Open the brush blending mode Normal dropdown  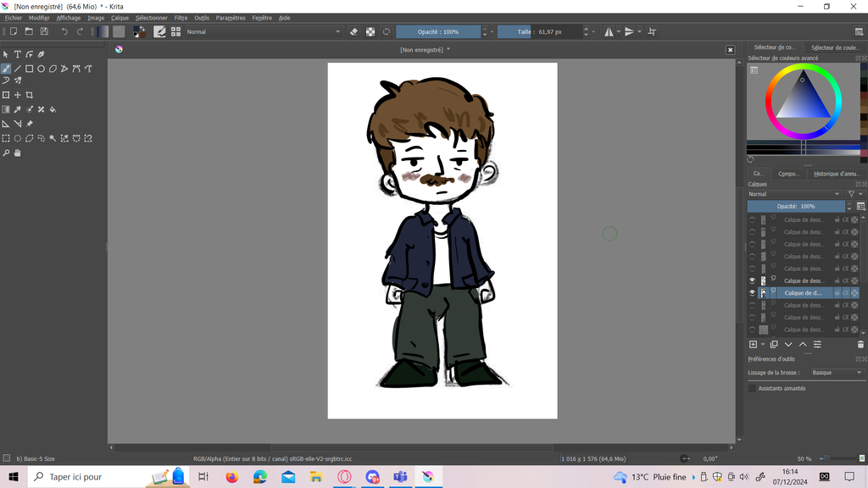[x=263, y=31]
